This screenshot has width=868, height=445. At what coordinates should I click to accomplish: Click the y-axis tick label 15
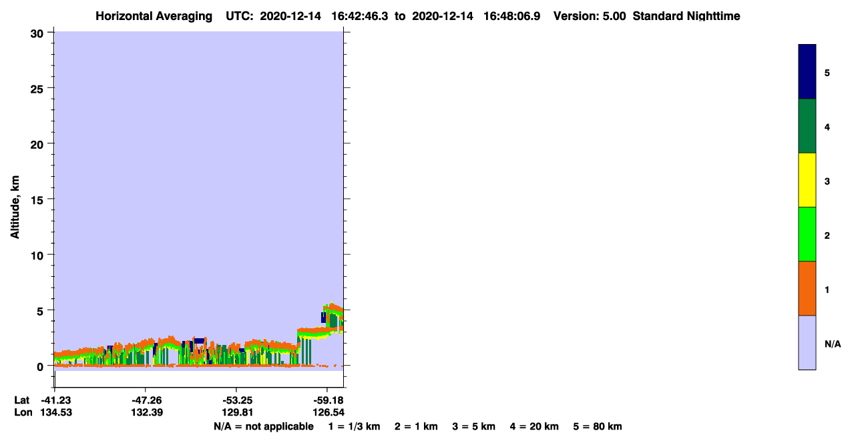pyautogui.click(x=39, y=199)
